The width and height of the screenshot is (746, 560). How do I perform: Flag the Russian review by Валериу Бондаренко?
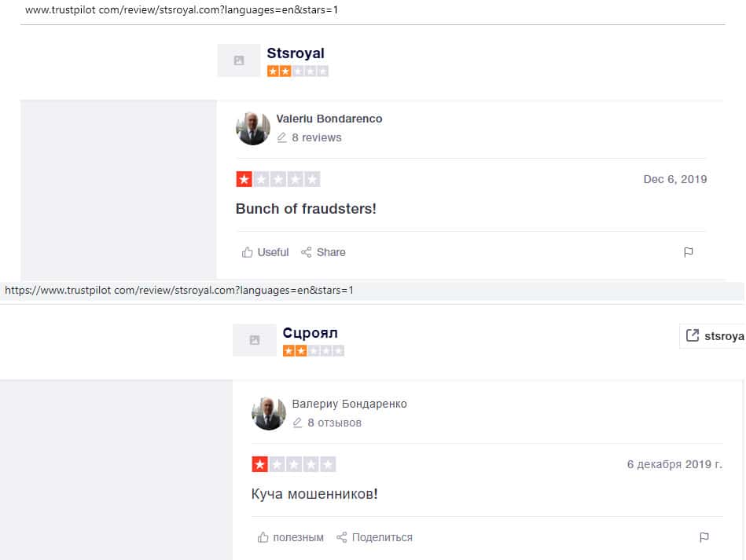pyautogui.click(x=704, y=537)
